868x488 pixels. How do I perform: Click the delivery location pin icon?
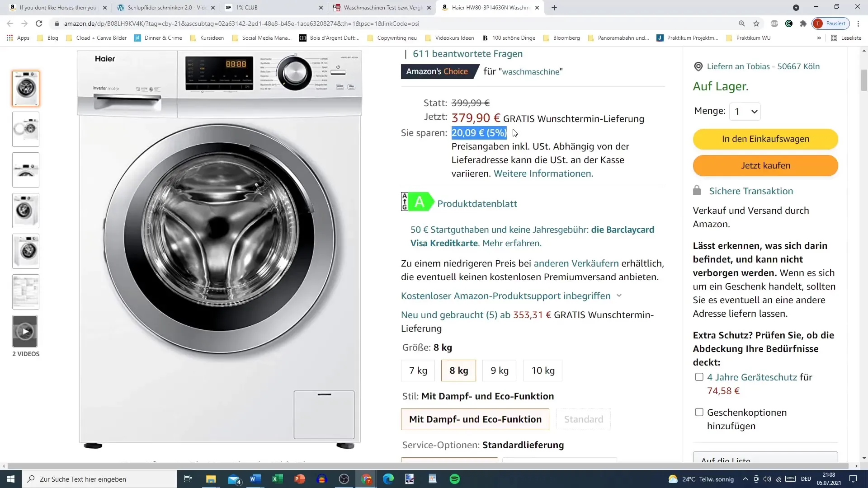pos(698,66)
